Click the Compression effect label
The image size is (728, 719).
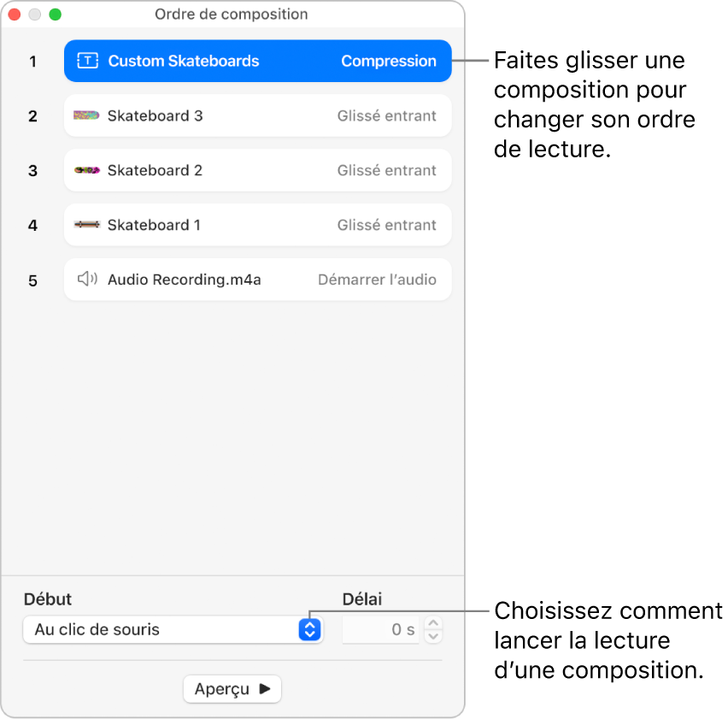[x=389, y=61]
